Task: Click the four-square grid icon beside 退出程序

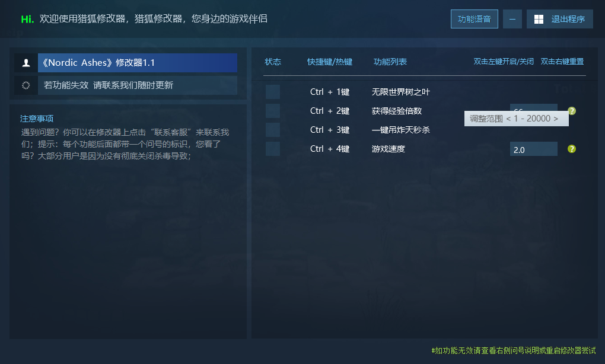Action: pos(539,20)
